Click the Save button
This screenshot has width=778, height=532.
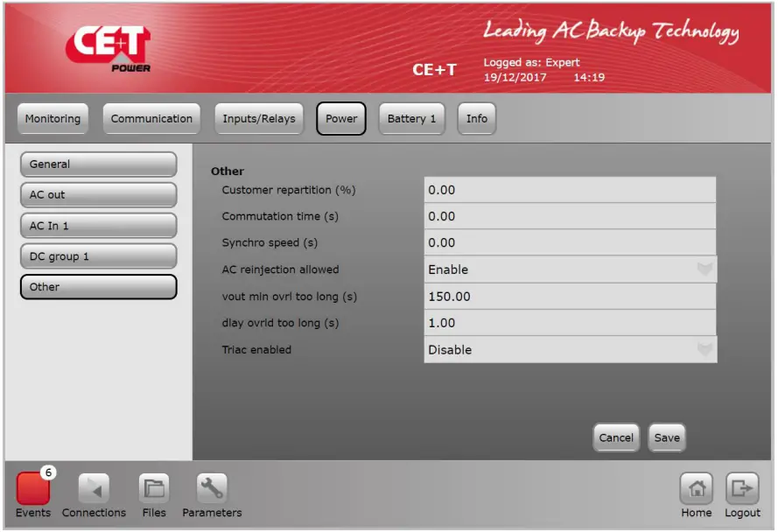(667, 437)
